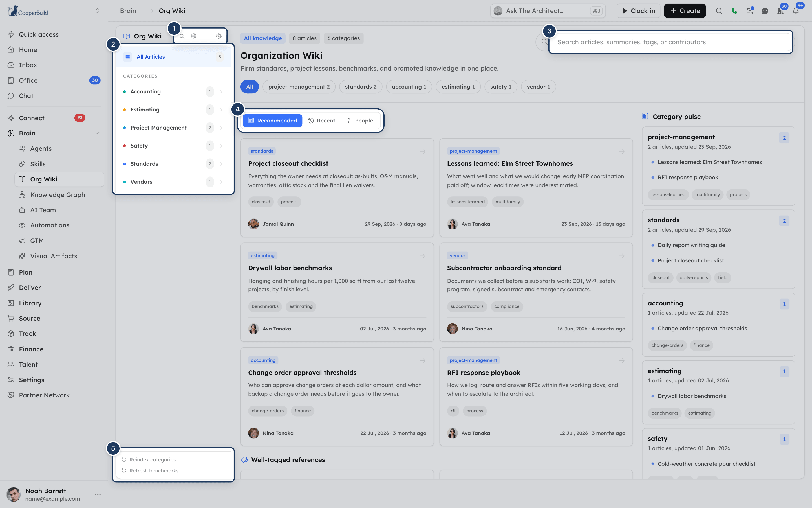Click the Clock in button

(x=638, y=11)
